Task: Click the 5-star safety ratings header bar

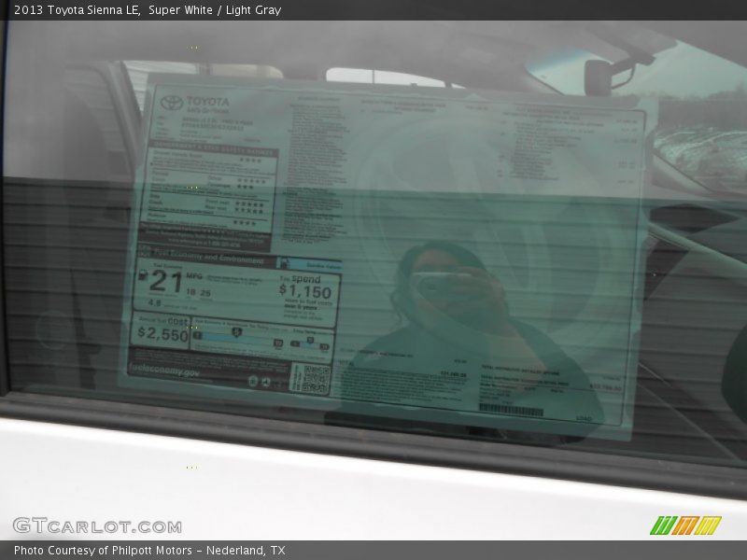Action: coord(213,147)
